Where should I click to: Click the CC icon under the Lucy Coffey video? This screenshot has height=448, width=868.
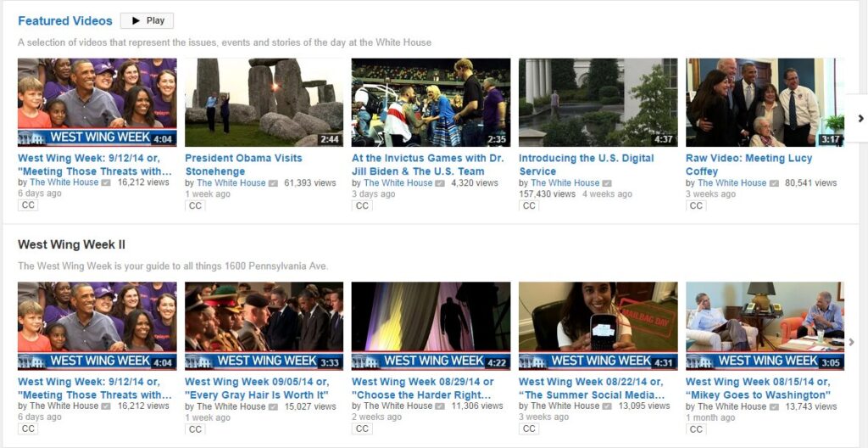(x=697, y=205)
